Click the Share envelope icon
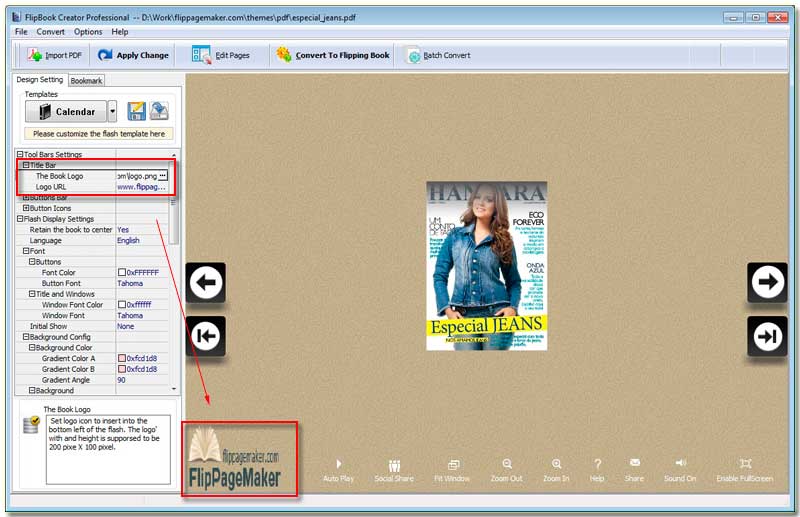 tap(635, 462)
